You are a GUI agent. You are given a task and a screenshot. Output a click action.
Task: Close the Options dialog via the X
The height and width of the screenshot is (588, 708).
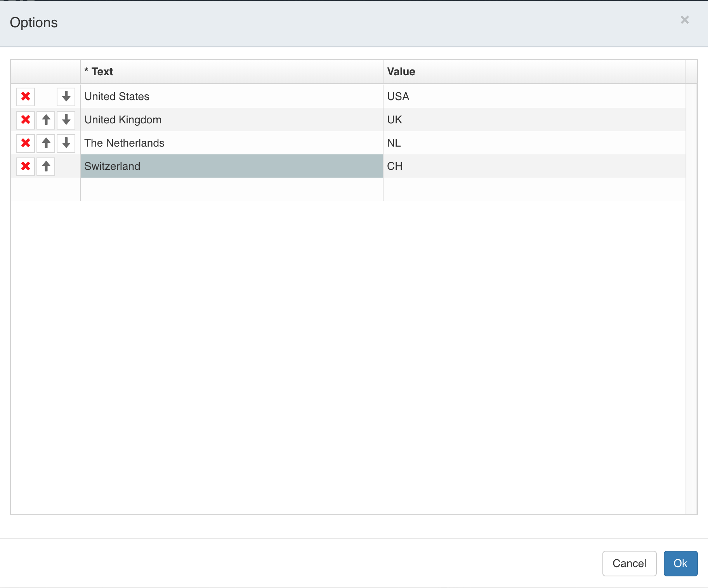[x=685, y=20]
